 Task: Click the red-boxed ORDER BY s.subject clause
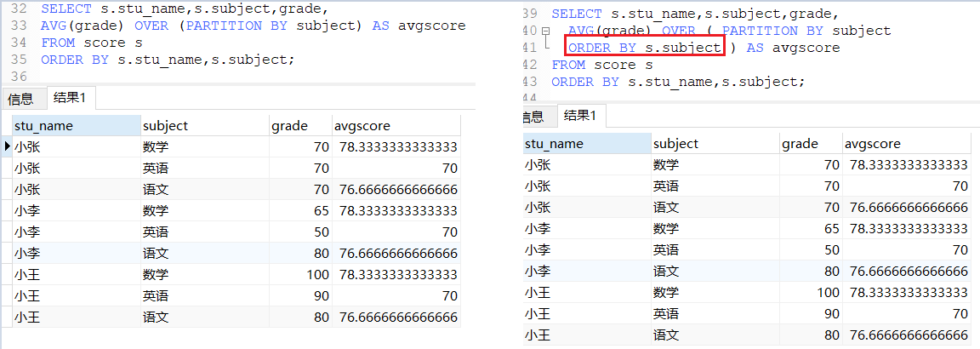[x=644, y=48]
